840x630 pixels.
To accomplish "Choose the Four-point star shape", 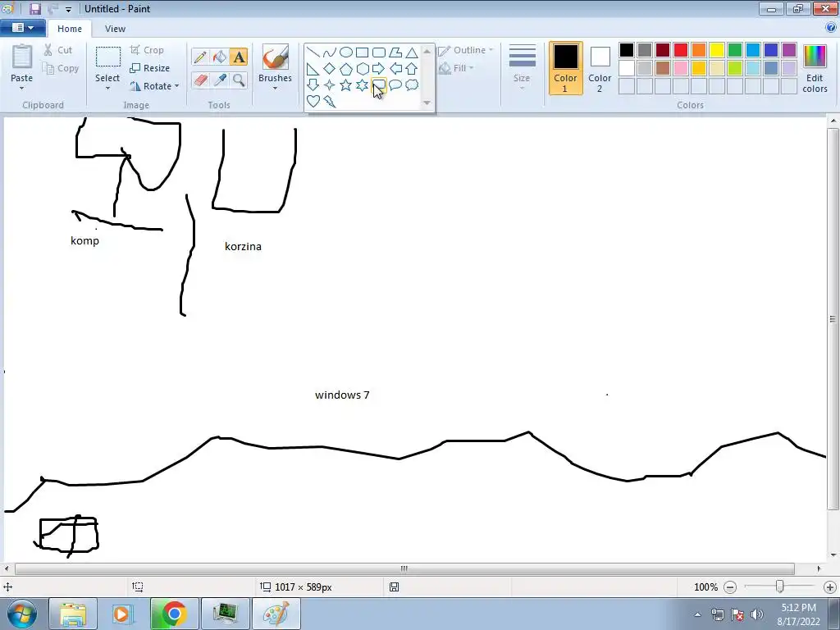I will tap(330, 84).
